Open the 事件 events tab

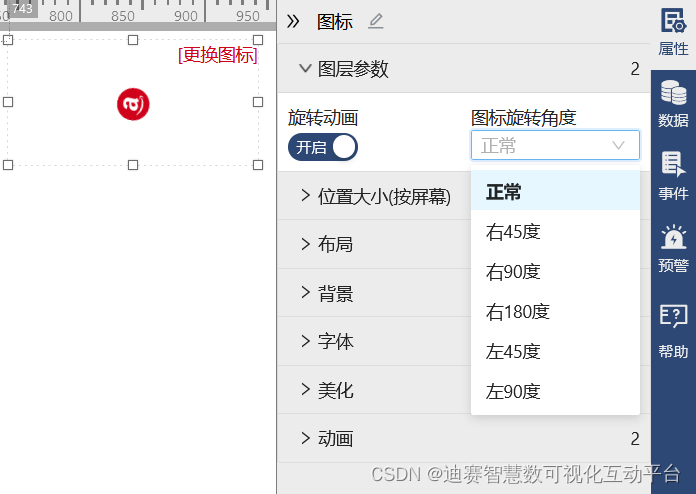[x=673, y=176]
